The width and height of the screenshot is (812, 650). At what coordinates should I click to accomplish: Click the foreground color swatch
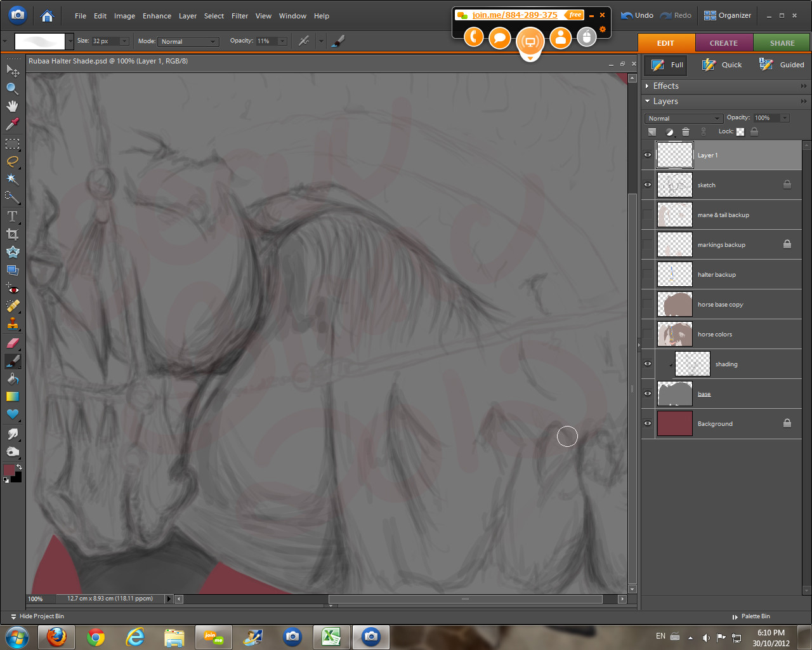click(9, 470)
